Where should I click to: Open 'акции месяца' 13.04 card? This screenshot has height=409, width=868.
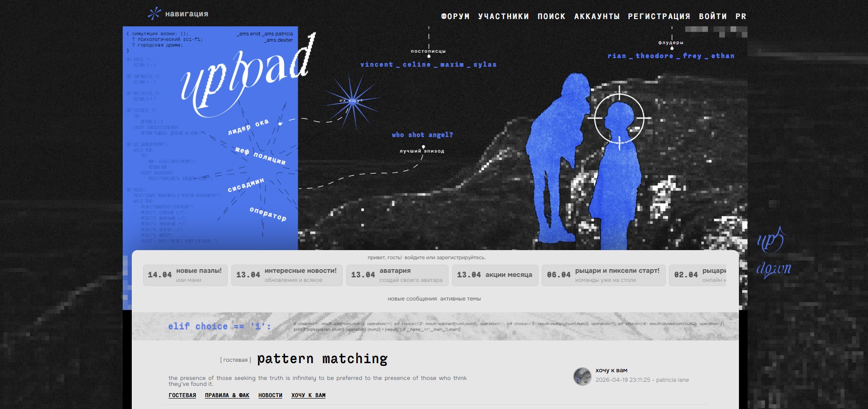click(495, 275)
